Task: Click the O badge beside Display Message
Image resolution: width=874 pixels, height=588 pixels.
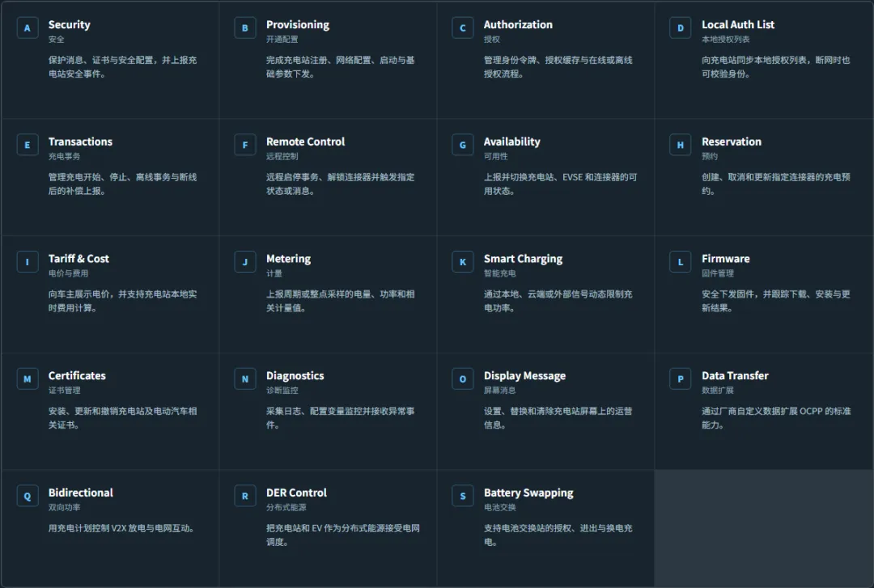Action: pyautogui.click(x=463, y=379)
